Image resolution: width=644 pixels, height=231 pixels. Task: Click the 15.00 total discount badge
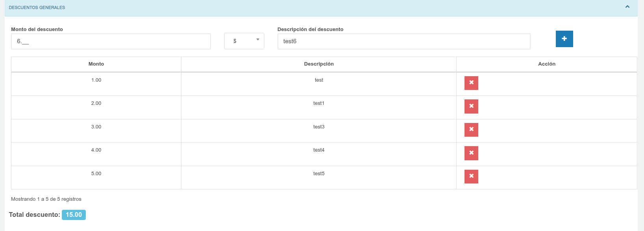pos(74,215)
